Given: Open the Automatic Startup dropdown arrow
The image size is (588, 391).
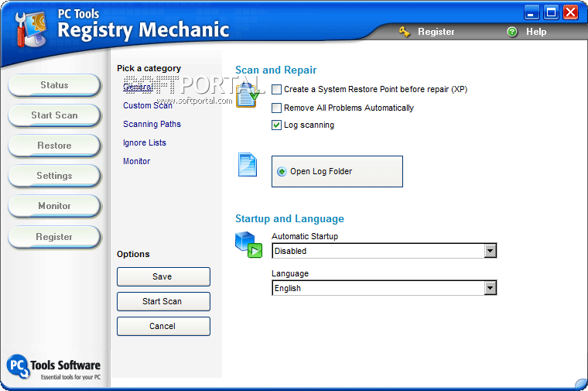Looking at the screenshot, I should point(490,251).
